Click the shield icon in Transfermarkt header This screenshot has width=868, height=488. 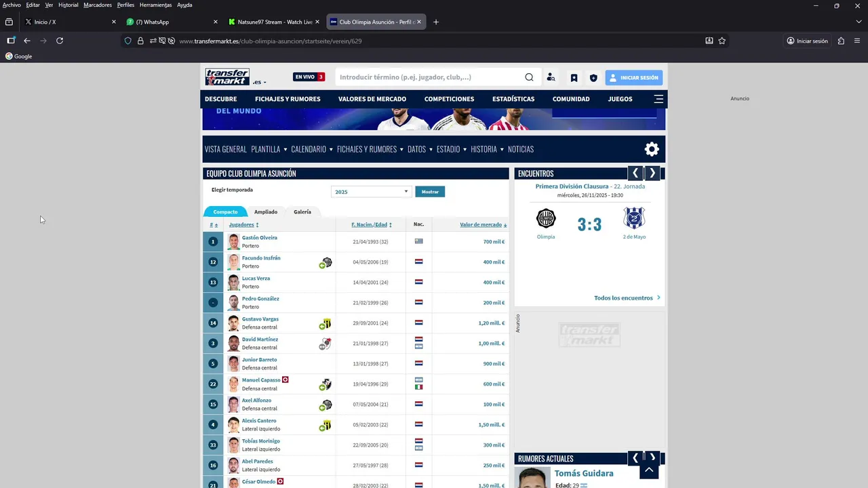pyautogui.click(x=593, y=78)
